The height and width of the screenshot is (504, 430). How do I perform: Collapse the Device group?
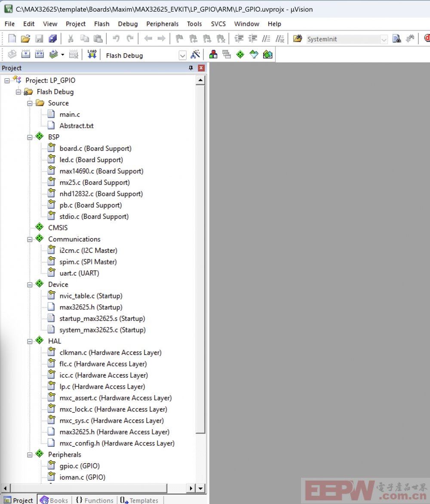pos(30,285)
